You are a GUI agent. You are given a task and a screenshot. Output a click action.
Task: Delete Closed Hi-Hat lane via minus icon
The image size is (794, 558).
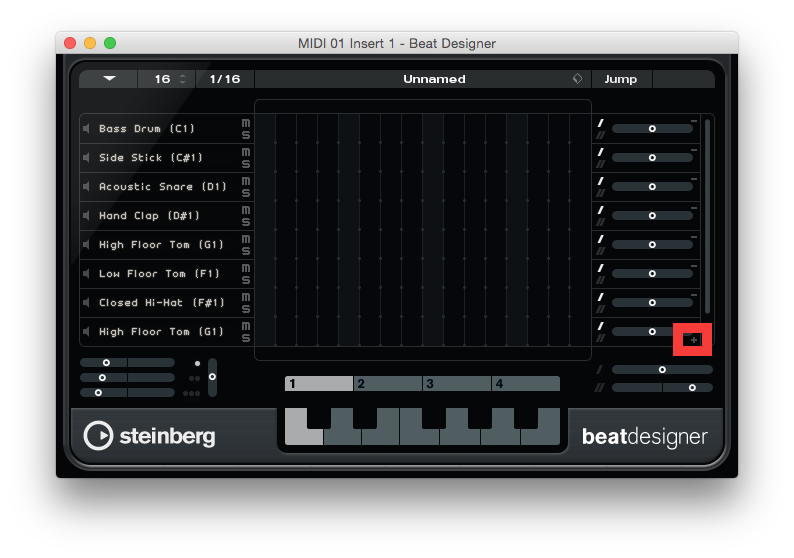point(694,295)
